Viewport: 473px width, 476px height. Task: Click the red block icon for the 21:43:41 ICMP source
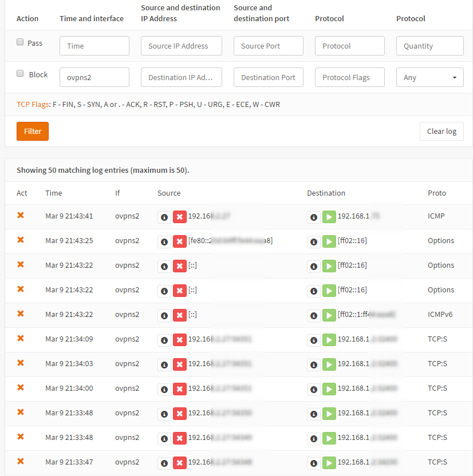coord(180,217)
